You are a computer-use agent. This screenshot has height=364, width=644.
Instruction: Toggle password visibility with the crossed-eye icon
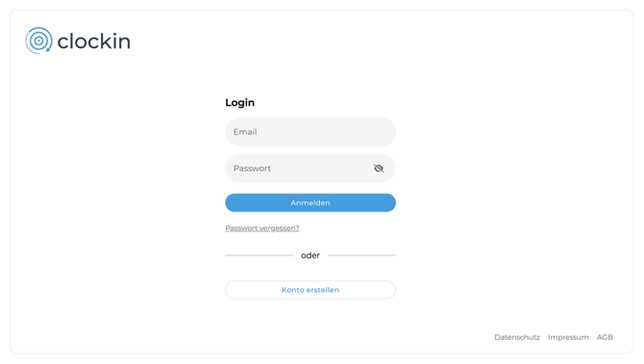click(x=379, y=168)
